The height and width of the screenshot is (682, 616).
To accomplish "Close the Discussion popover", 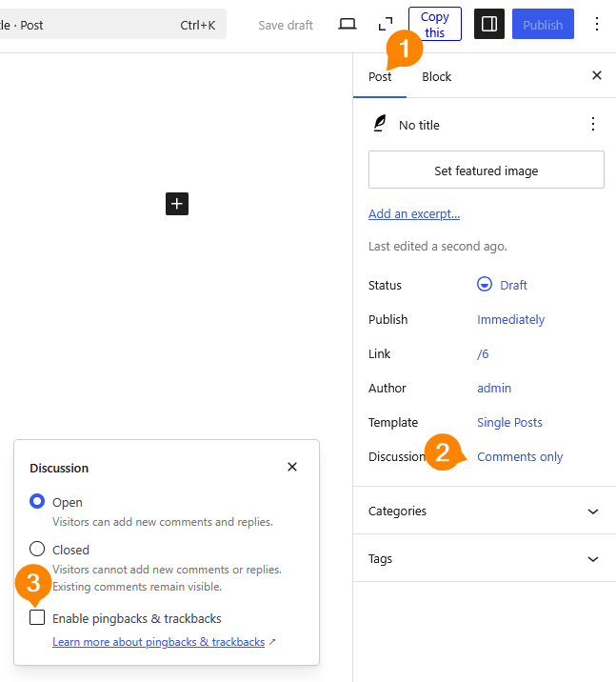I will coord(292,467).
